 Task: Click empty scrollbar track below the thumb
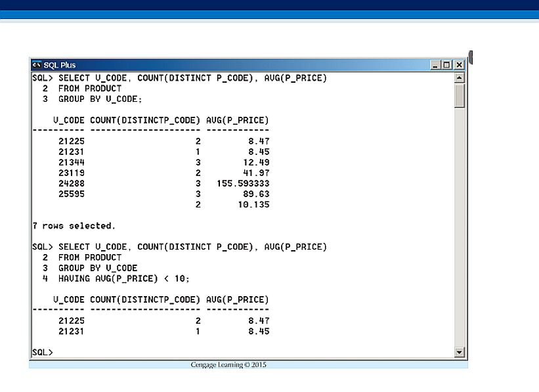(x=460, y=230)
